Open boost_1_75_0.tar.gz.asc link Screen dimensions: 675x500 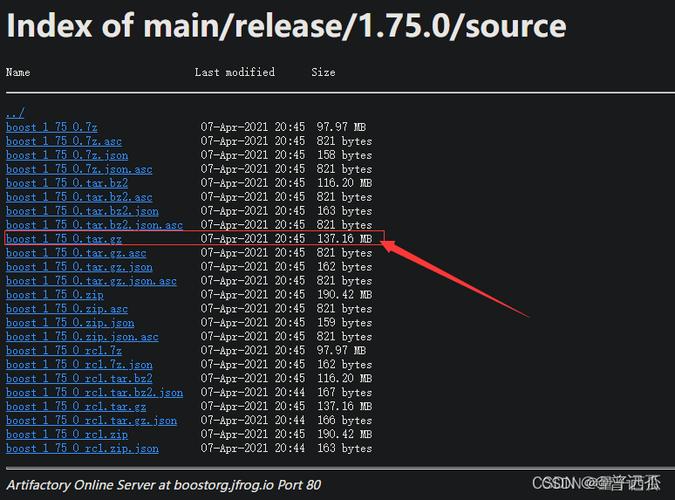tap(76, 253)
